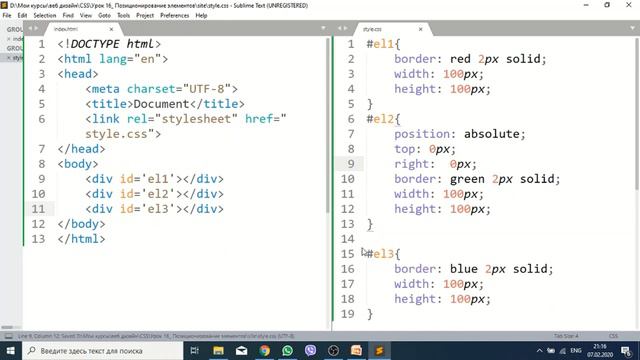Open Task View from the taskbar
The width and height of the screenshot is (640, 360).
click(x=195, y=351)
